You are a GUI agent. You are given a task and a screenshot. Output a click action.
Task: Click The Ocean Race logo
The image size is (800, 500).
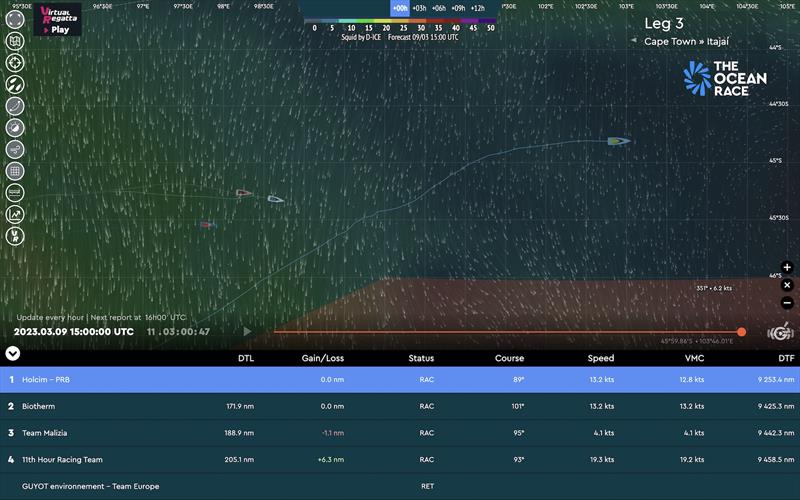click(724, 78)
